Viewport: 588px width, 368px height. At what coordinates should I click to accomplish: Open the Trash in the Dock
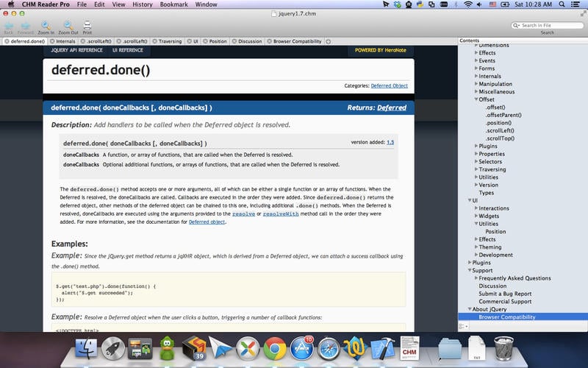(x=503, y=348)
